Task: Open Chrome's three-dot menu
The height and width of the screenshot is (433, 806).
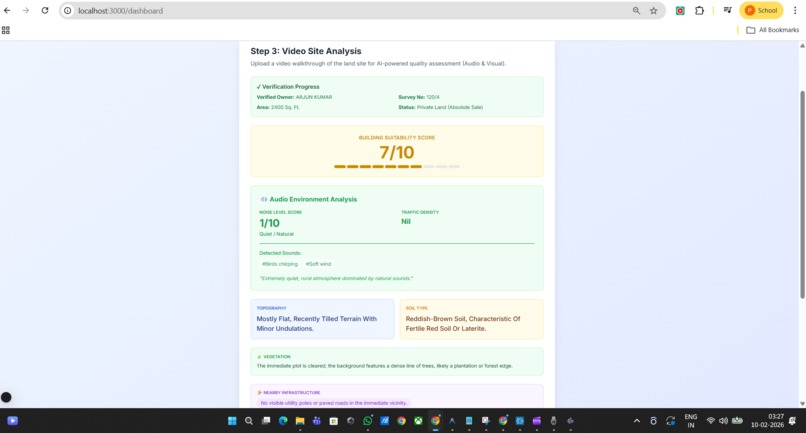Action: [x=795, y=10]
